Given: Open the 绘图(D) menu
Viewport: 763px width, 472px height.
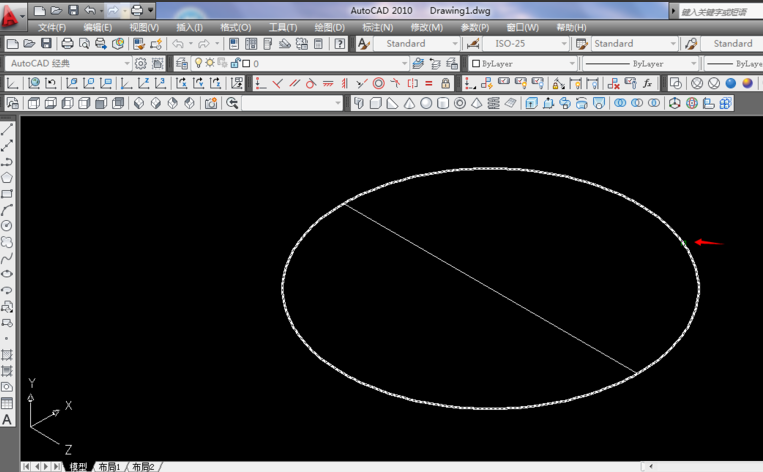Looking at the screenshot, I should [x=330, y=27].
